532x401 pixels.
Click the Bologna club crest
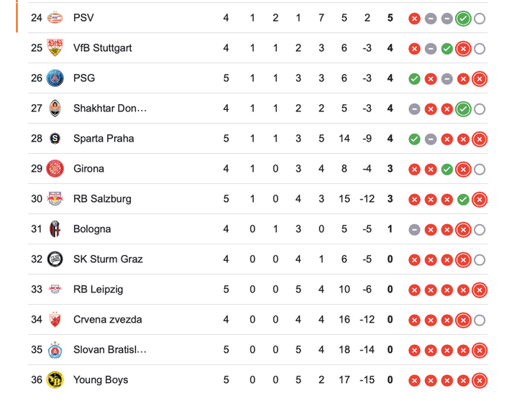55,229
